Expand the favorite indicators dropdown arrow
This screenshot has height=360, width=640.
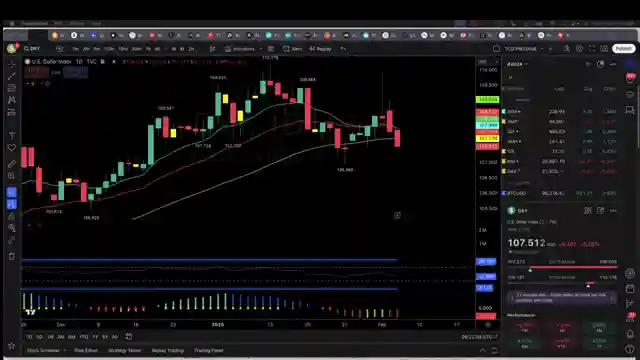tap(261, 49)
